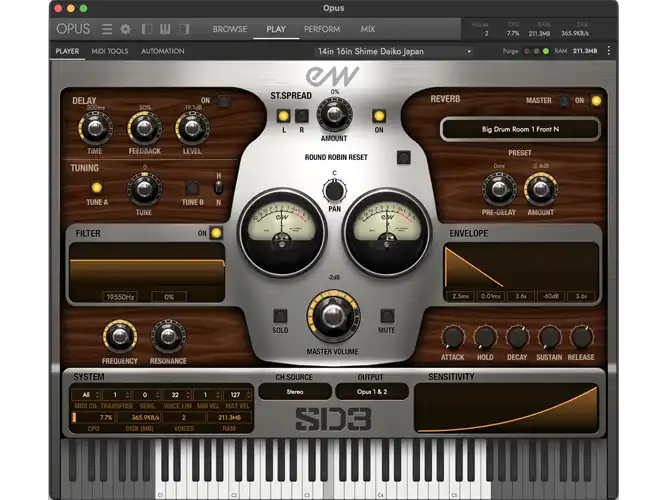Toggle the Reverb MASTER button

pos(564,101)
